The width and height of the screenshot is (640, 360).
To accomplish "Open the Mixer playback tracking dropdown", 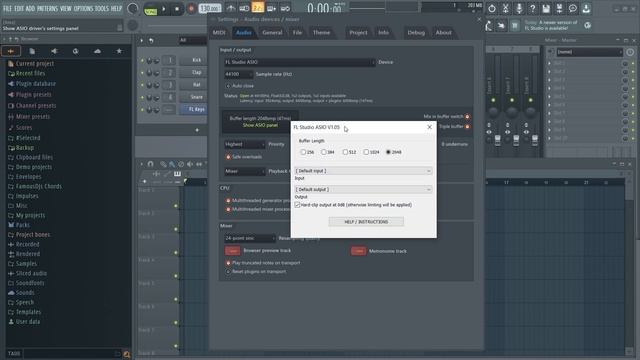I will 244,171.
